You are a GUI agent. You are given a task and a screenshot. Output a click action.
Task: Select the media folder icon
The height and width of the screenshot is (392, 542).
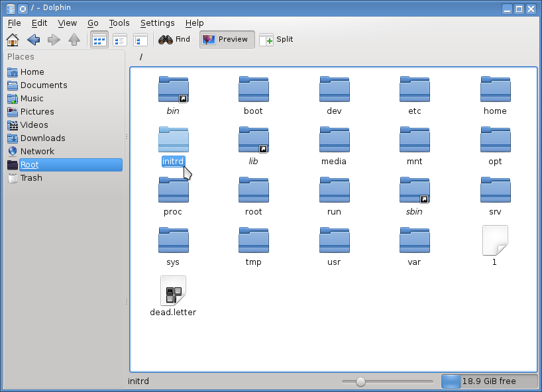click(x=334, y=140)
